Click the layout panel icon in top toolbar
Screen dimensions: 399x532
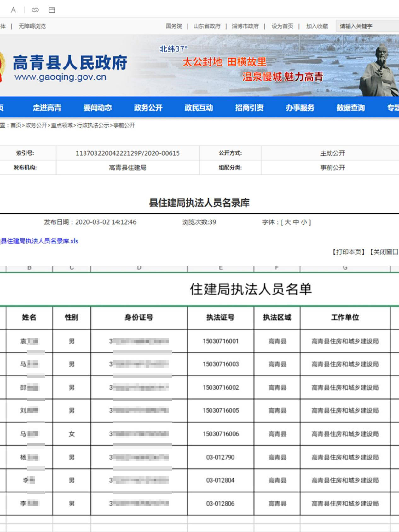(x=52, y=10)
